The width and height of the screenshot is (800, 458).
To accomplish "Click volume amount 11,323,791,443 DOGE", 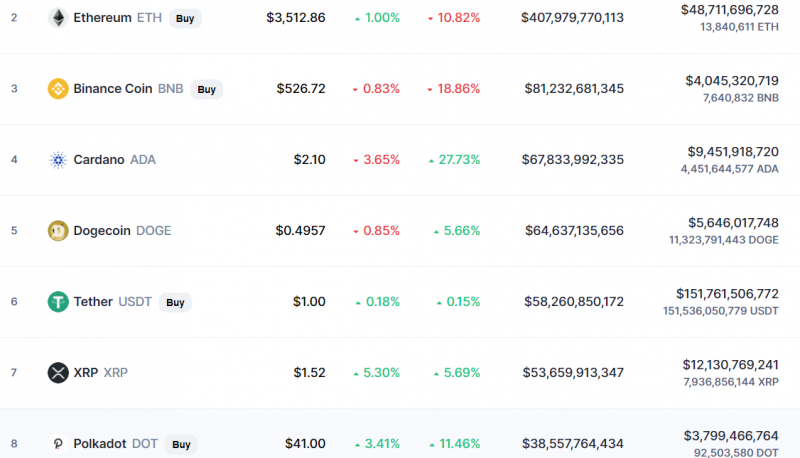I will coord(724,240).
